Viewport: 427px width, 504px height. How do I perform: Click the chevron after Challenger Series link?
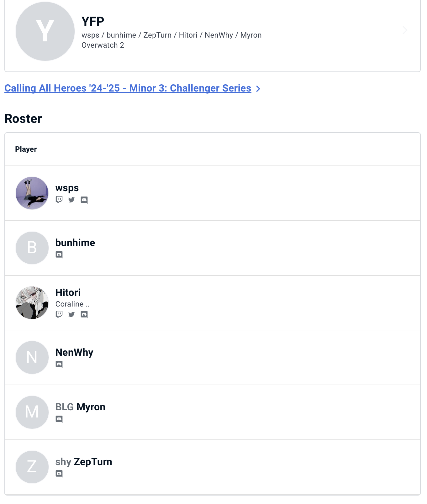tap(258, 89)
